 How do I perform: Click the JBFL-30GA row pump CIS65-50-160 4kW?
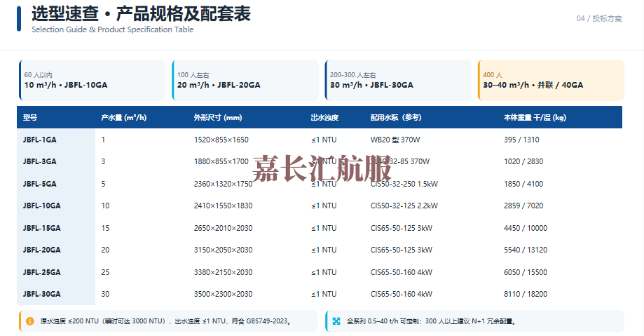(x=402, y=294)
